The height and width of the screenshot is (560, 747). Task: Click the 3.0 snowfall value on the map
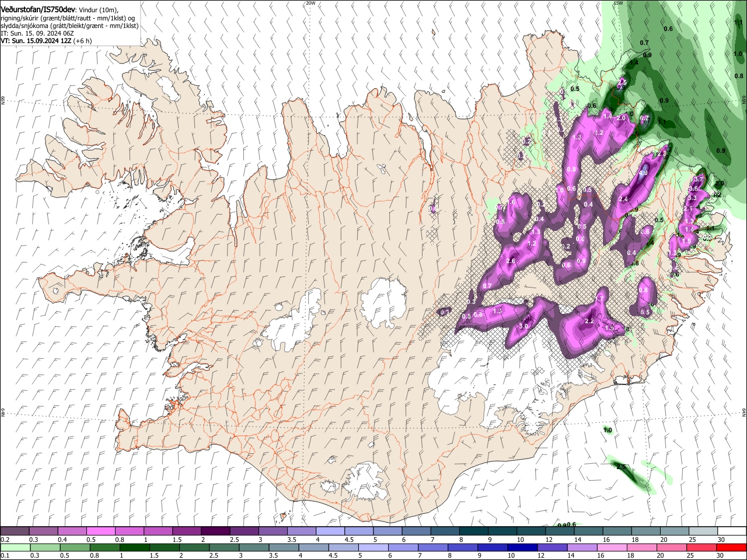pos(523,326)
